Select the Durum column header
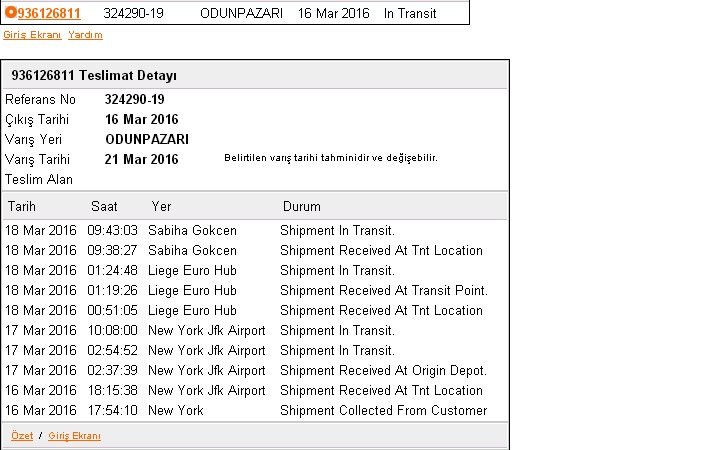The height and width of the screenshot is (450, 702). point(302,206)
